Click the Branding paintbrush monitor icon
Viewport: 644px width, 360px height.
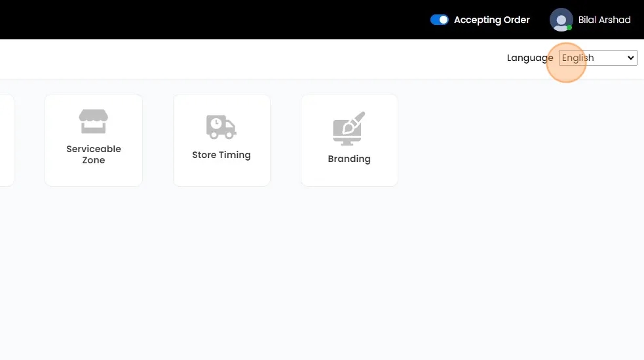coord(349,129)
